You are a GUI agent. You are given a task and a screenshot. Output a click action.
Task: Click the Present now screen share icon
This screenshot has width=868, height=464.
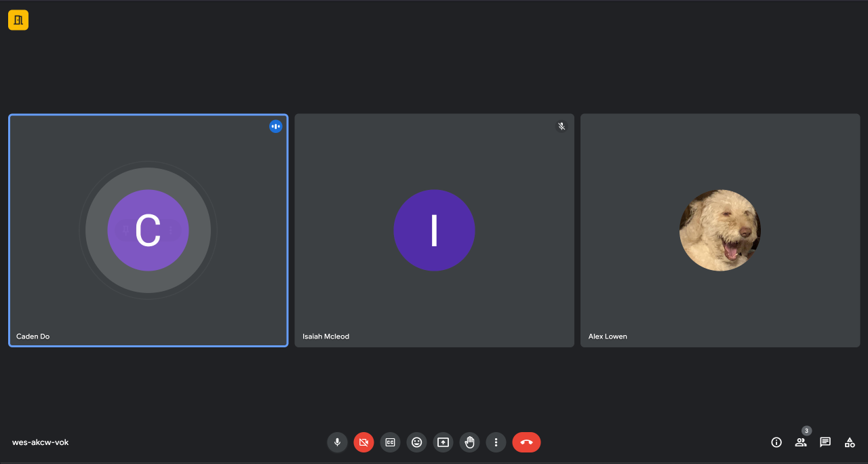tap(443, 442)
